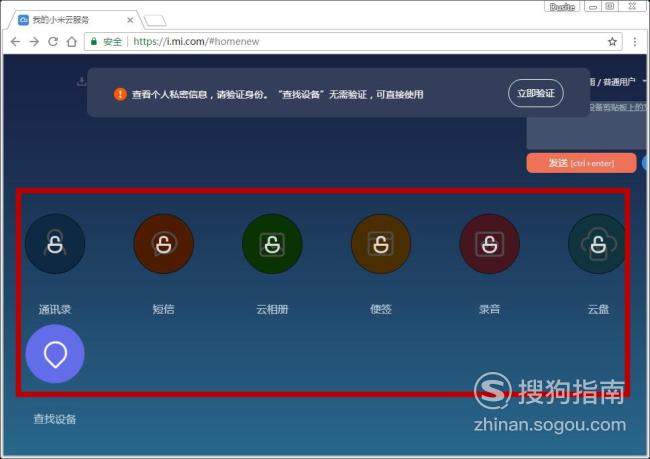Click the 查找设备 label text

click(55, 419)
